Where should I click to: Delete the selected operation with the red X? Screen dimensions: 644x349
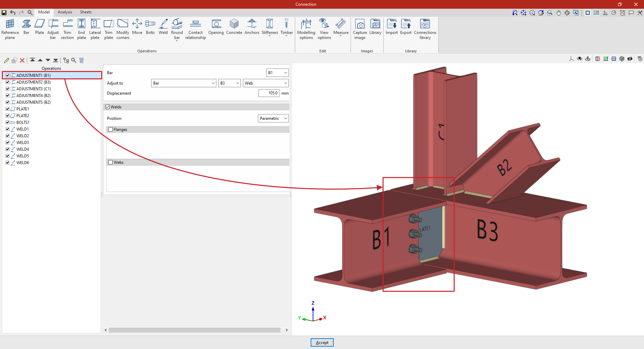[22, 60]
